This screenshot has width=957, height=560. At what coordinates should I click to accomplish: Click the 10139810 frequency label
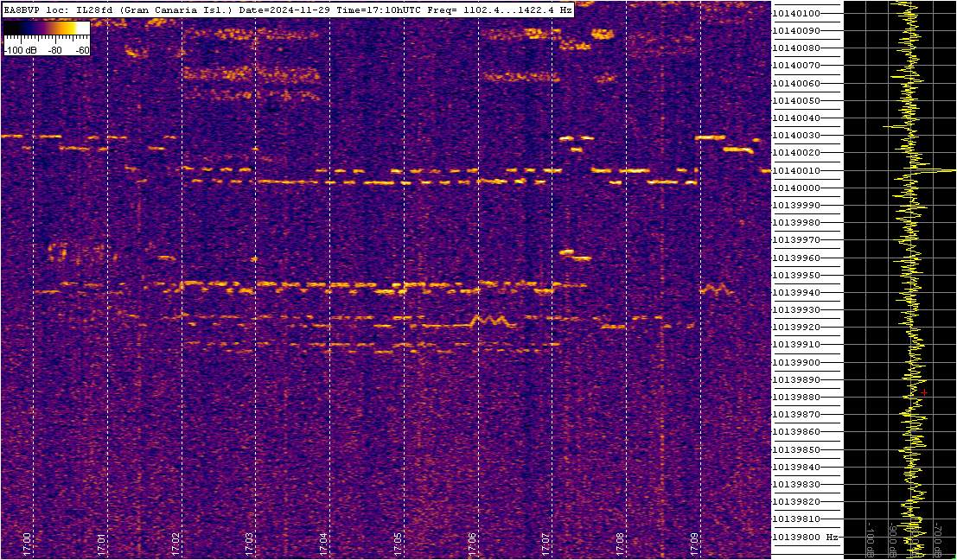pos(796,519)
